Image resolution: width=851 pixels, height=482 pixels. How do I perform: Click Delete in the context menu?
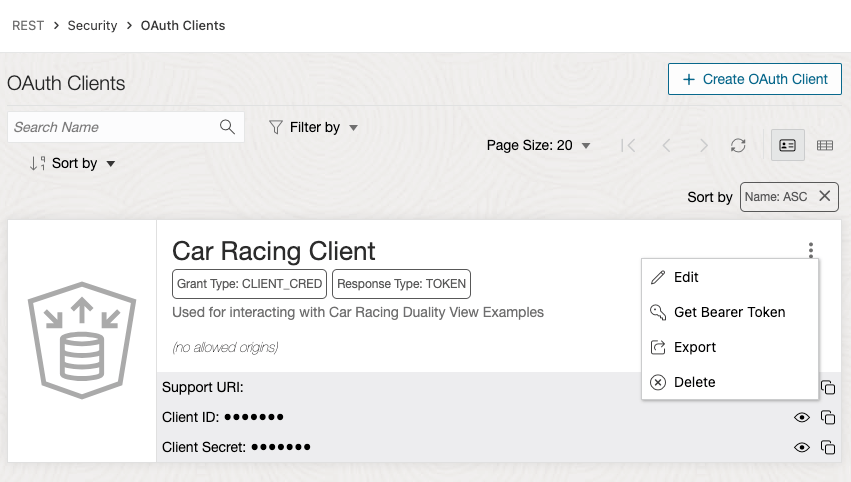(x=694, y=382)
